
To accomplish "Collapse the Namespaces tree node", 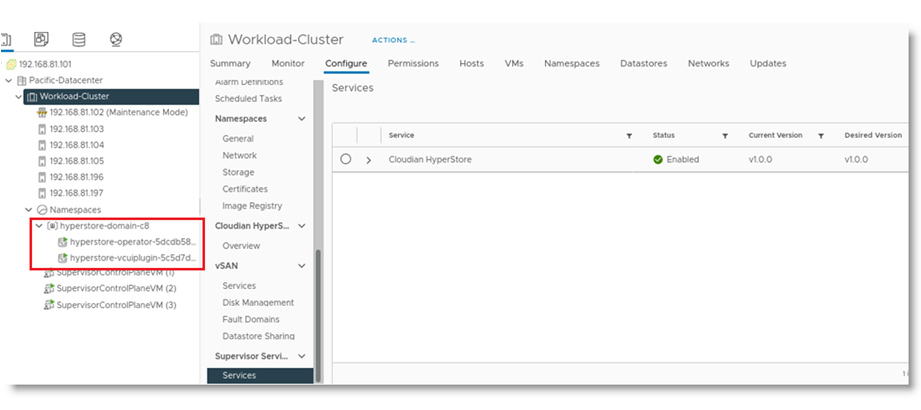I will click(x=29, y=210).
